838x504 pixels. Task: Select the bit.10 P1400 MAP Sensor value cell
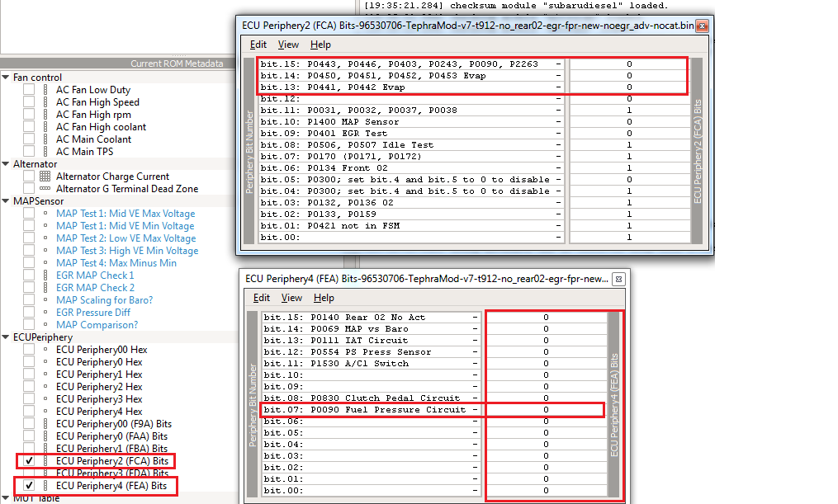point(628,122)
